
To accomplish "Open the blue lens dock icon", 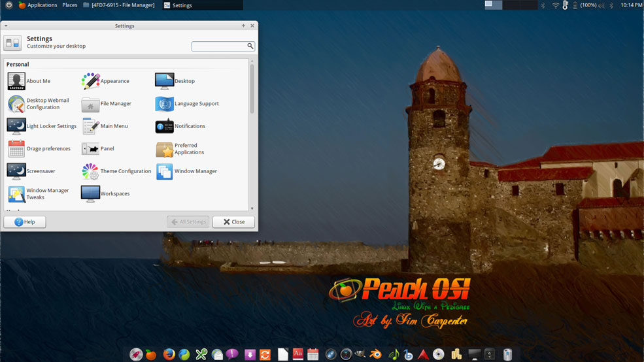I will point(331,354).
